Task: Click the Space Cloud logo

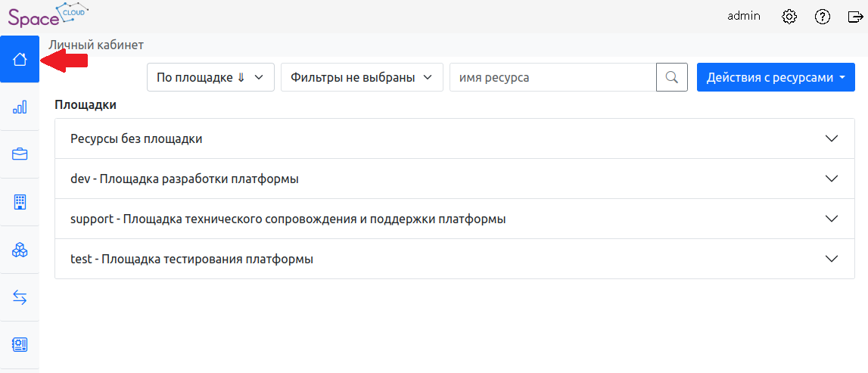Action: click(47, 16)
